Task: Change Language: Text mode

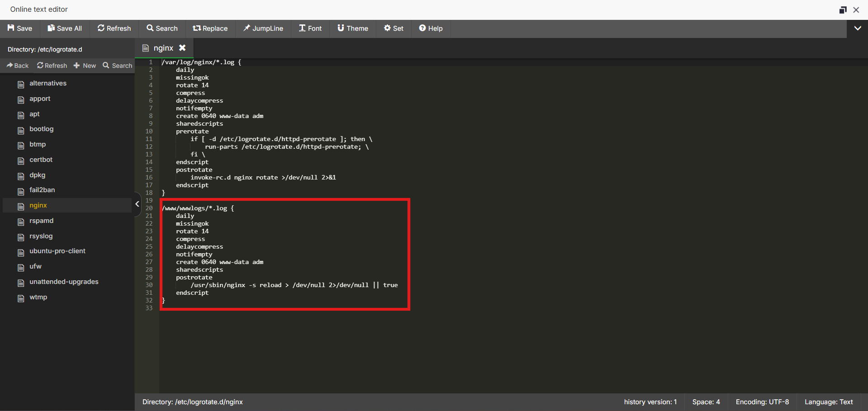Action: [x=829, y=402]
